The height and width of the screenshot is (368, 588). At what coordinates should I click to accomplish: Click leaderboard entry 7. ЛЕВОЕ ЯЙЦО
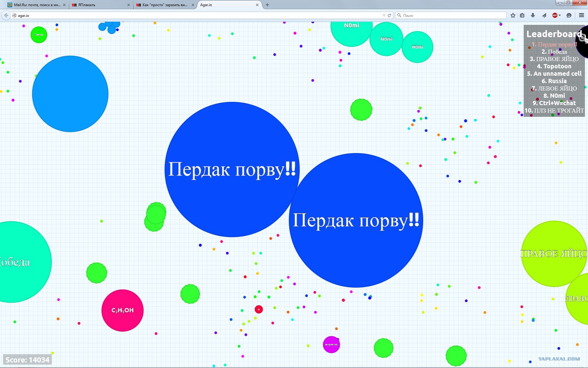point(554,89)
